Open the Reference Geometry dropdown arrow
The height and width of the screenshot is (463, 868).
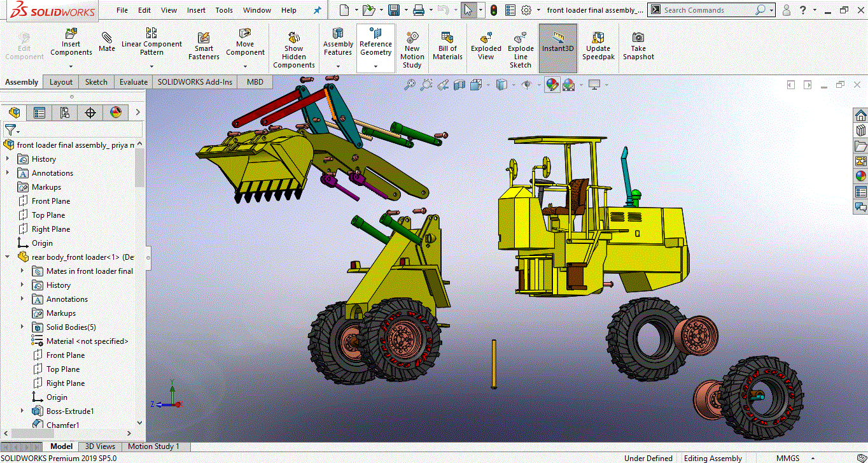pos(375,66)
